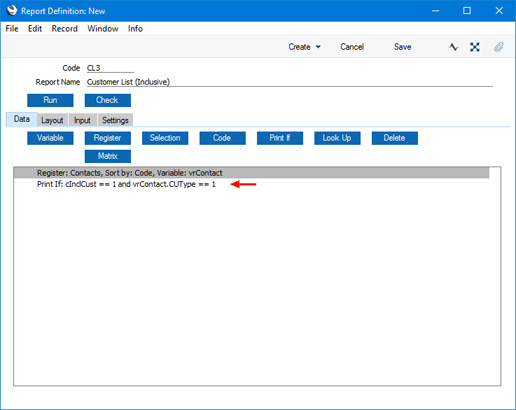This screenshot has height=410, width=516.
Task: Click the Report Name field
Action: click(290, 82)
